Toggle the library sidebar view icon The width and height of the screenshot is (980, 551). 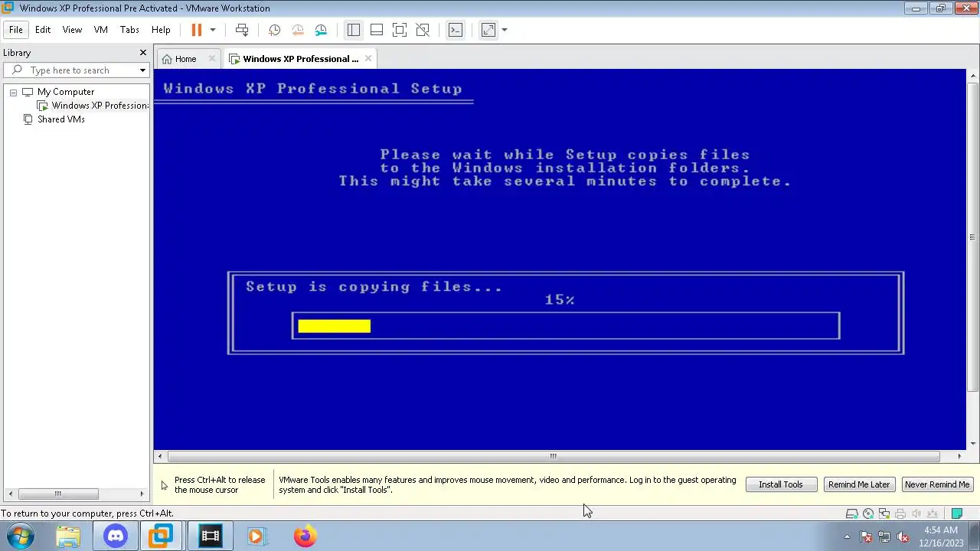(353, 30)
